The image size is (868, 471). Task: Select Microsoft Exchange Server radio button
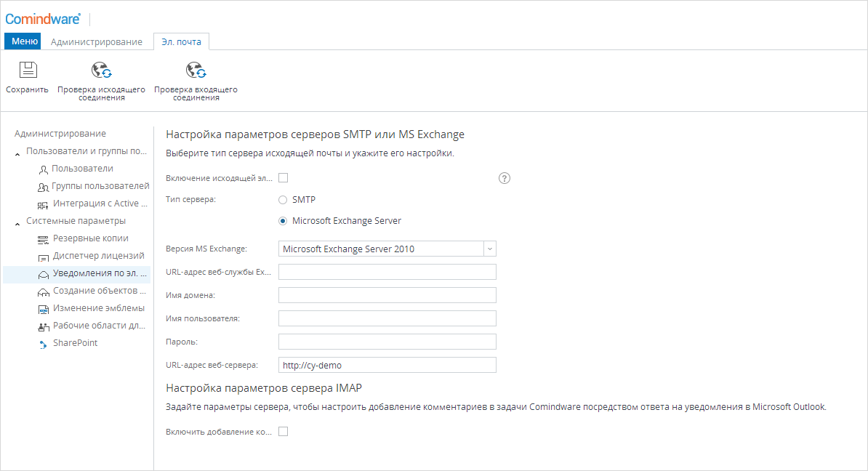[x=283, y=221]
